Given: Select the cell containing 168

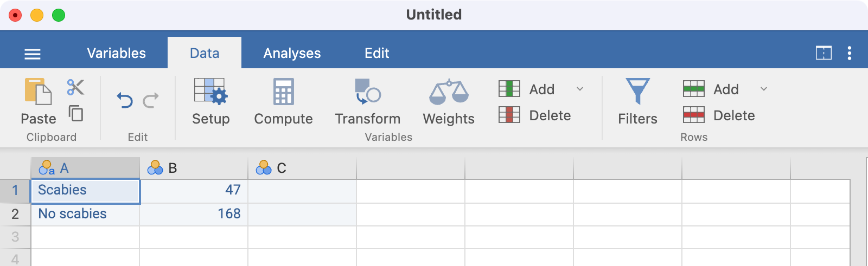Looking at the screenshot, I should (194, 214).
